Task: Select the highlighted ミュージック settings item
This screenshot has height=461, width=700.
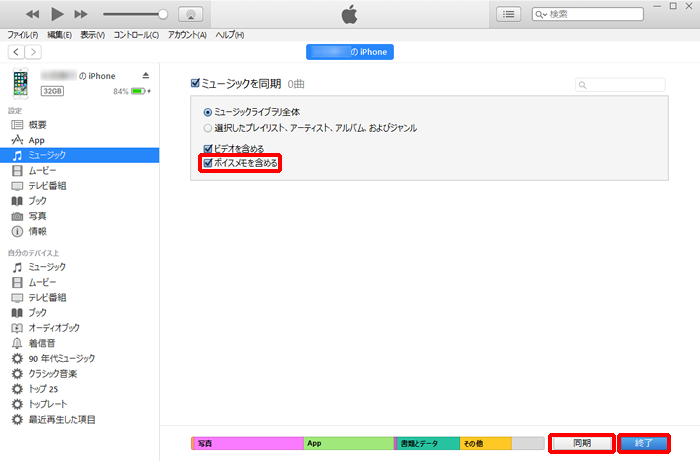Action: 79,155
